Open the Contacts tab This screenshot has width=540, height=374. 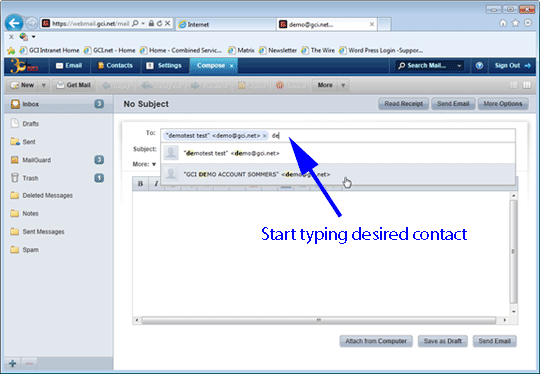pos(115,65)
